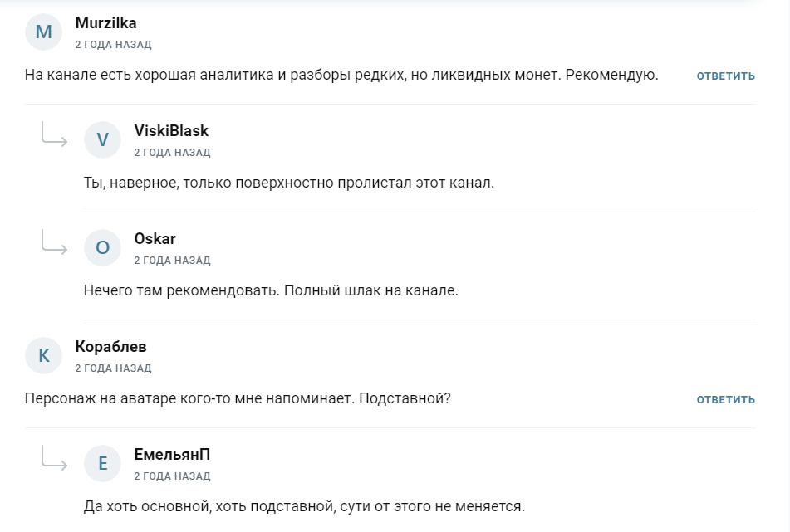
Task: Open the Murzilka username link
Action: 105,23
